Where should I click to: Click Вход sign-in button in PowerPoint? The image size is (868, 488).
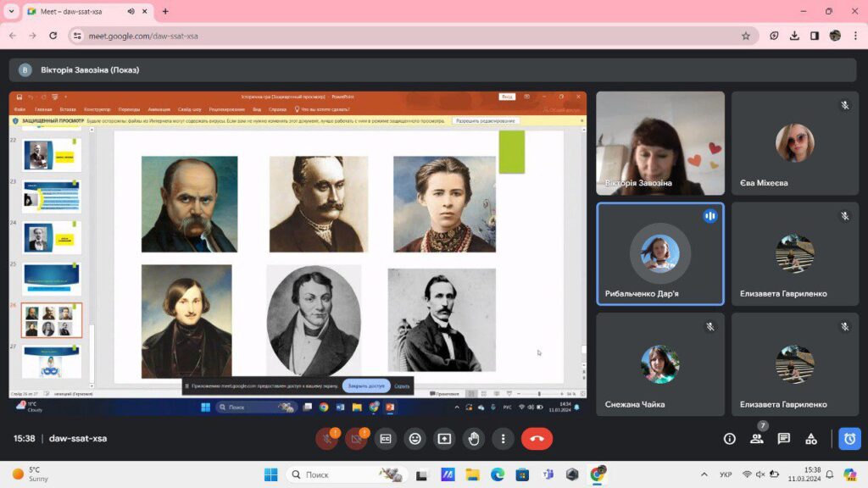coord(507,97)
